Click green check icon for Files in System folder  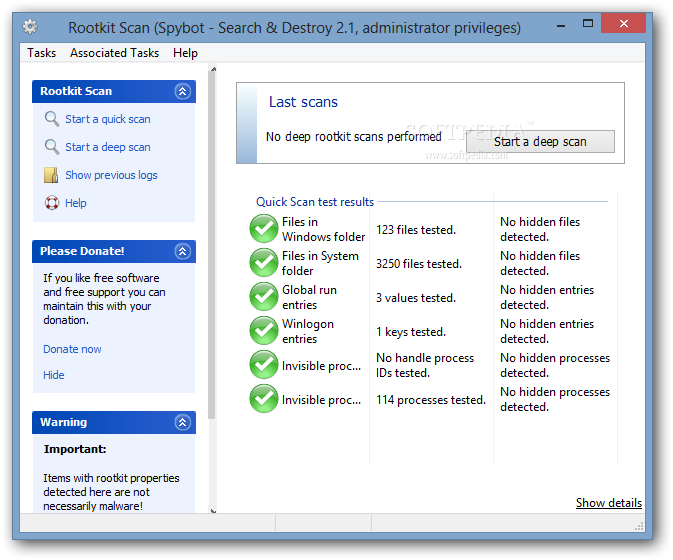point(264,262)
